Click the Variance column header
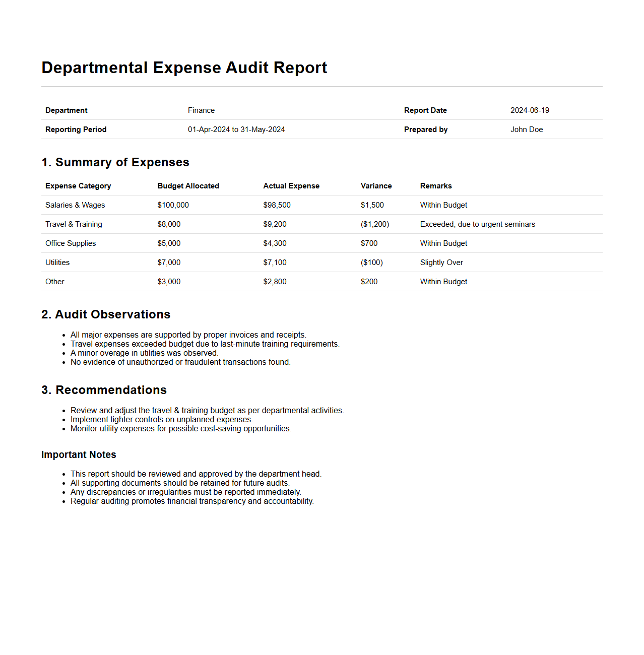 click(376, 186)
